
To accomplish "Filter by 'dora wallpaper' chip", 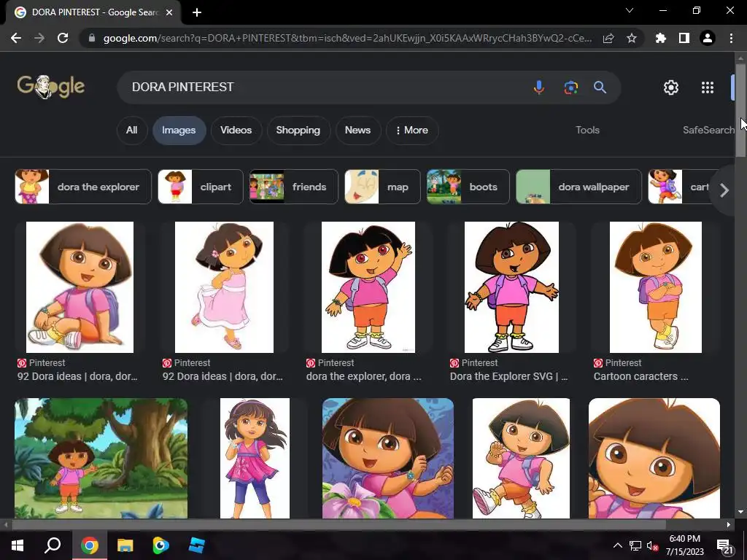I will pyautogui.click(x=578, y=187).
